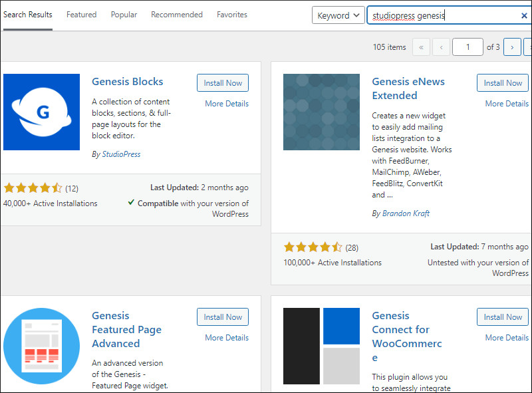Click the disabled first page arrow
The height and width of the screenshot is (393, 532).
click(421, 47)
